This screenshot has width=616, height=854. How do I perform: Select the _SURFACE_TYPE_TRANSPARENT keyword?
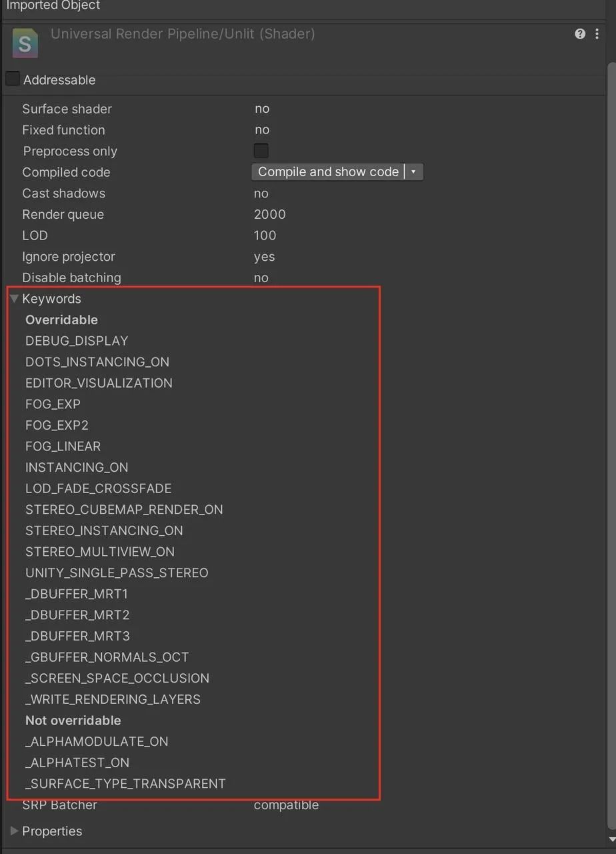pos(125,784)
